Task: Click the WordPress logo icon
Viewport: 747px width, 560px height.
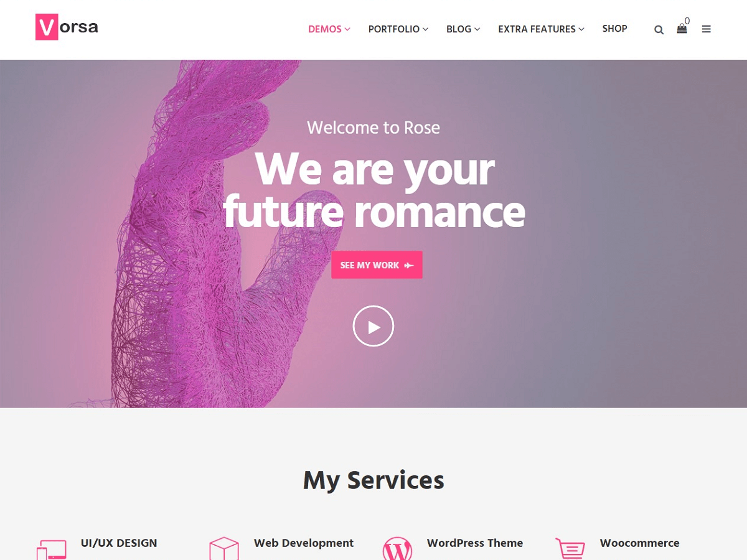Action: [x=397, y=549]
